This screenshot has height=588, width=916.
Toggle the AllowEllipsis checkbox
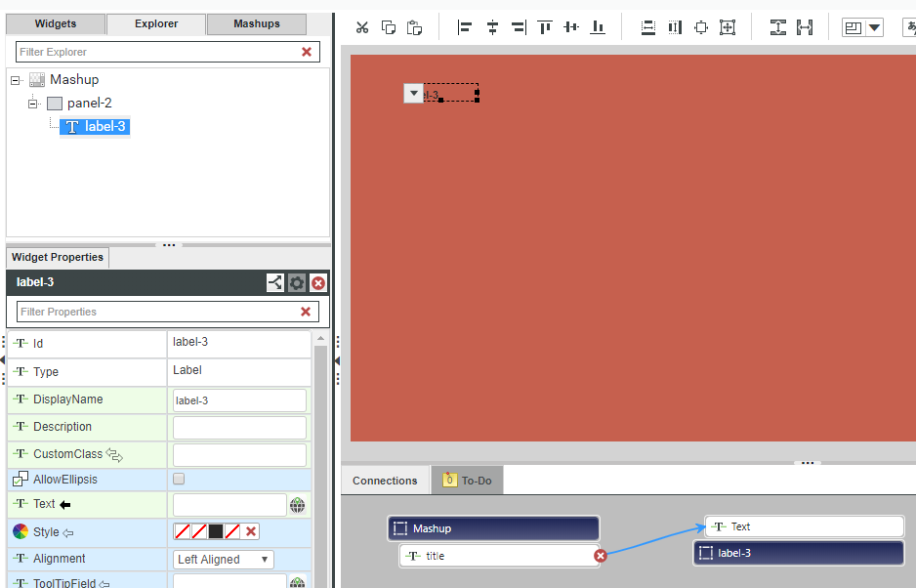pos(180,479)
